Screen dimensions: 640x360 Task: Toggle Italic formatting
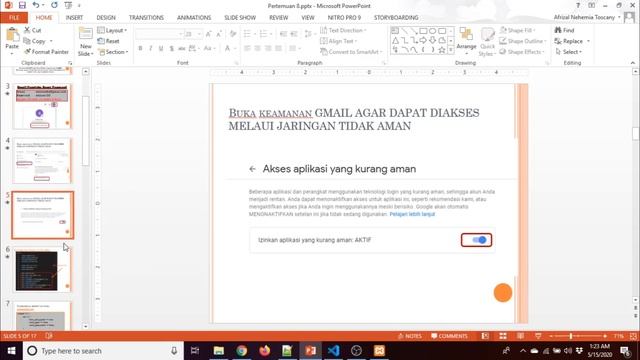pyautogui.click(x=151, y=49)
